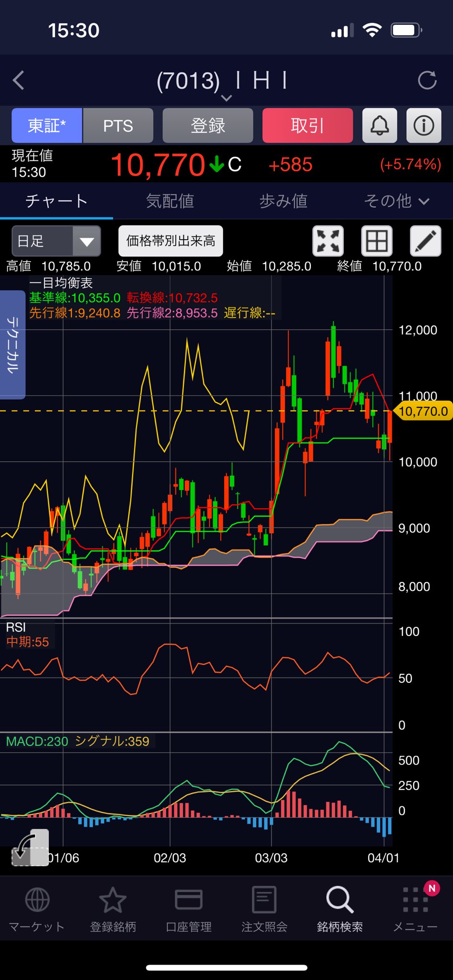Tap 04/01 date marker on axis
Image resolution: width=453 pixels, height=980 pixels.
(383, 858)
